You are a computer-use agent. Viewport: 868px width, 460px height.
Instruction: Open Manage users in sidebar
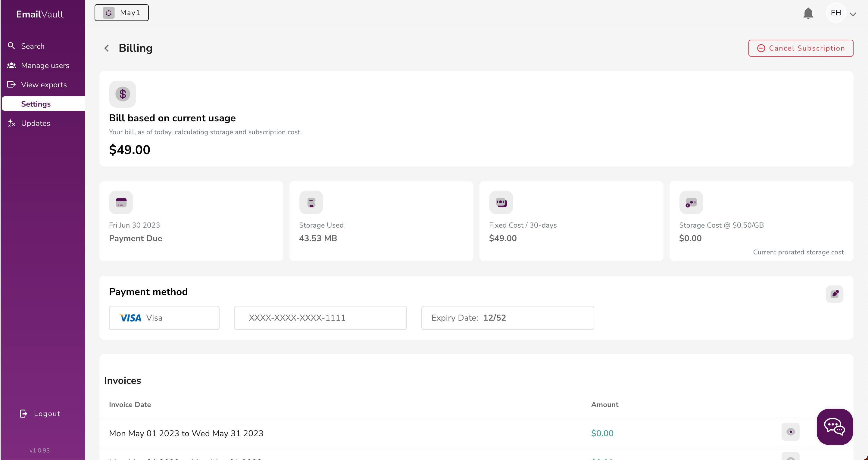pyautogui.click(x=45, y=65)
